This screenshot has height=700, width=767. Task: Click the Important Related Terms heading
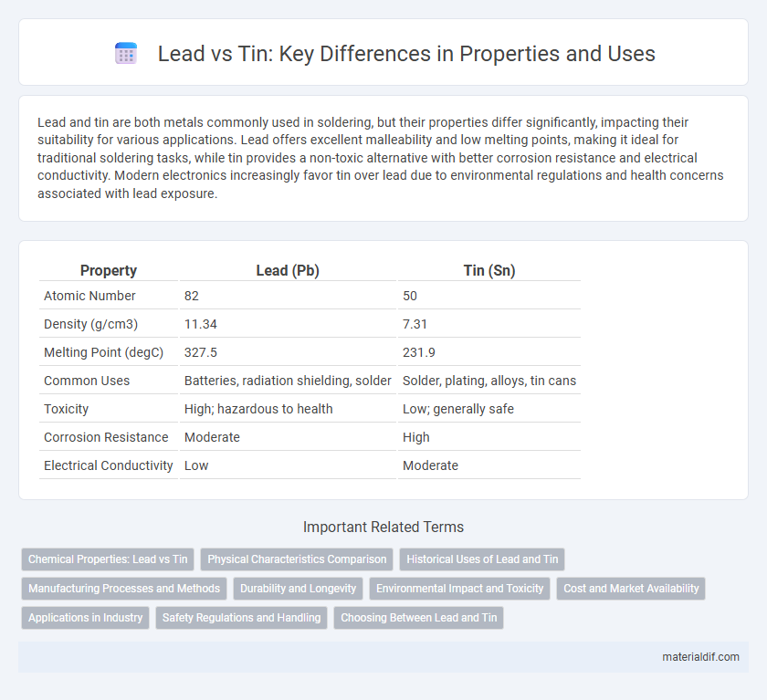pos(383,527)
